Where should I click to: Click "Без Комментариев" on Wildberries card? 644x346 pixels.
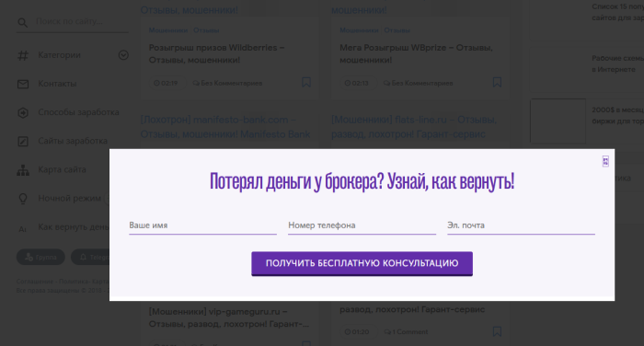[227, 83]
